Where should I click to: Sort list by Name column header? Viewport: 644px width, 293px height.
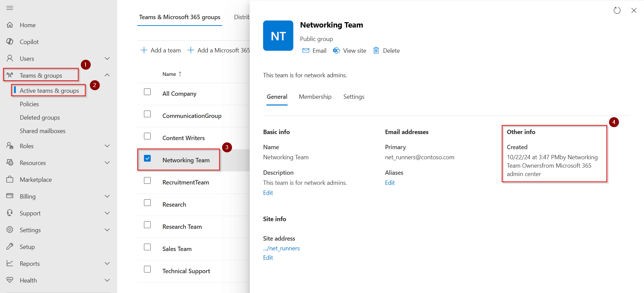click(x=169, y=74)
